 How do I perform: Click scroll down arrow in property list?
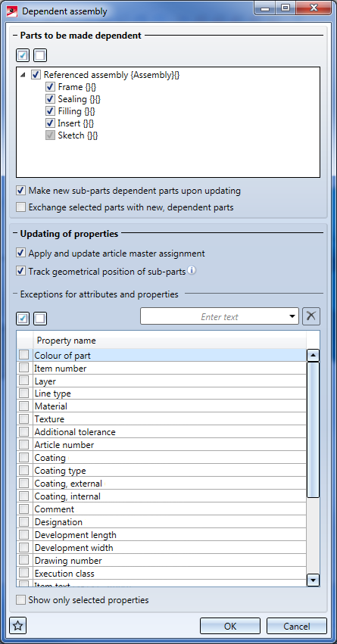click(x=314, y=580)
